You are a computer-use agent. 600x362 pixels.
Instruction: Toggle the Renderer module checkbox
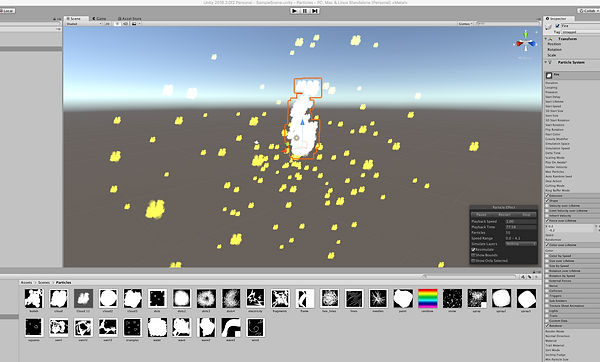click(x=547, y=326)
